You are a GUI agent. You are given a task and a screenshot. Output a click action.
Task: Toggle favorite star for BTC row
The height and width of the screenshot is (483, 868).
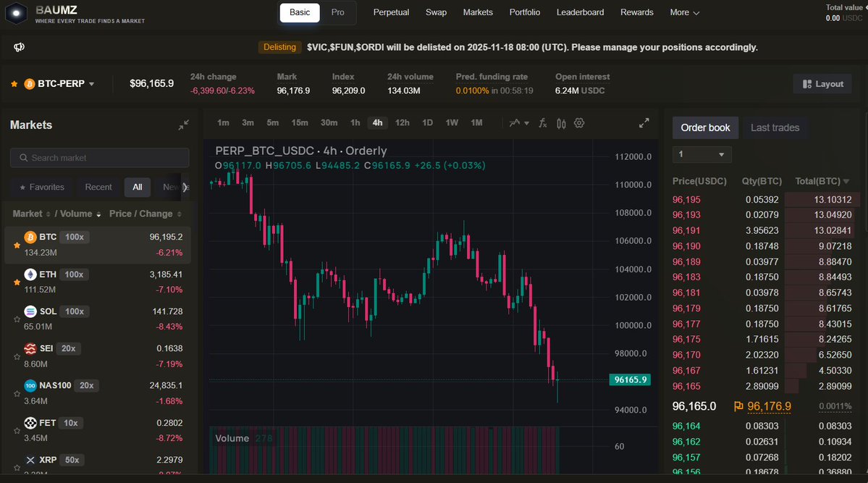tap(17, 245)
